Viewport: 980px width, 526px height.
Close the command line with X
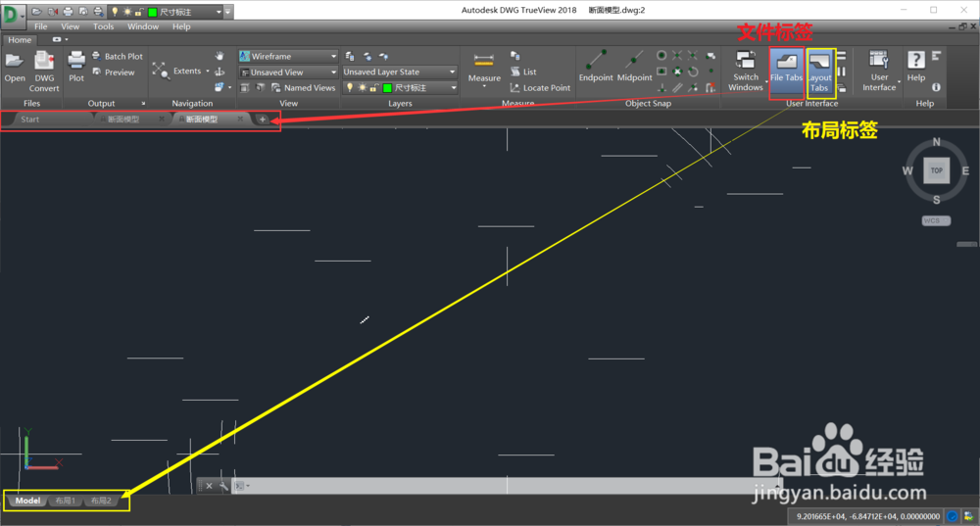point(210,486)
